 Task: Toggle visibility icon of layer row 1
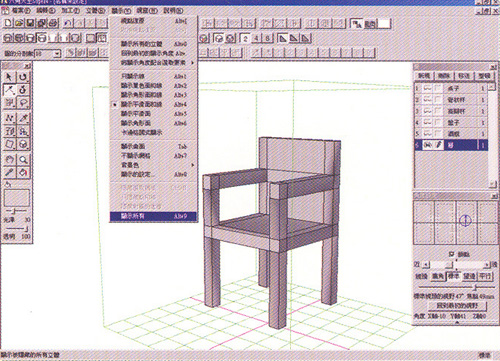tap(427, 88)
